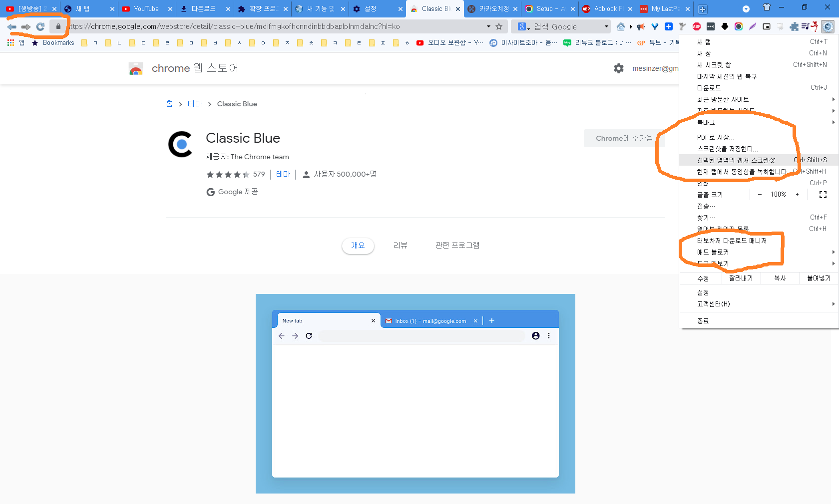
Task: Bookmark this page with the star icon
Action: pyautogui.click(x=499, y=26)
